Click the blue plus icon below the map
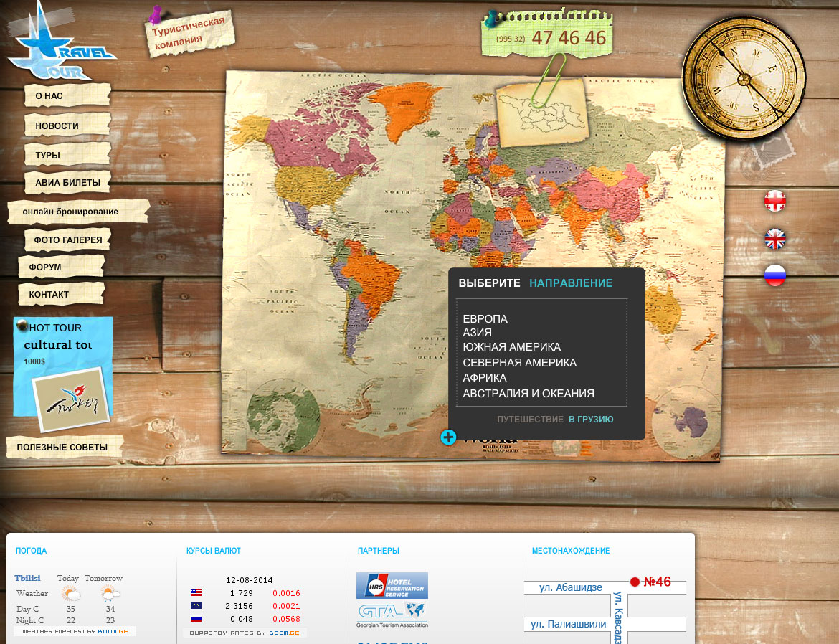 (x=448, y=437)
